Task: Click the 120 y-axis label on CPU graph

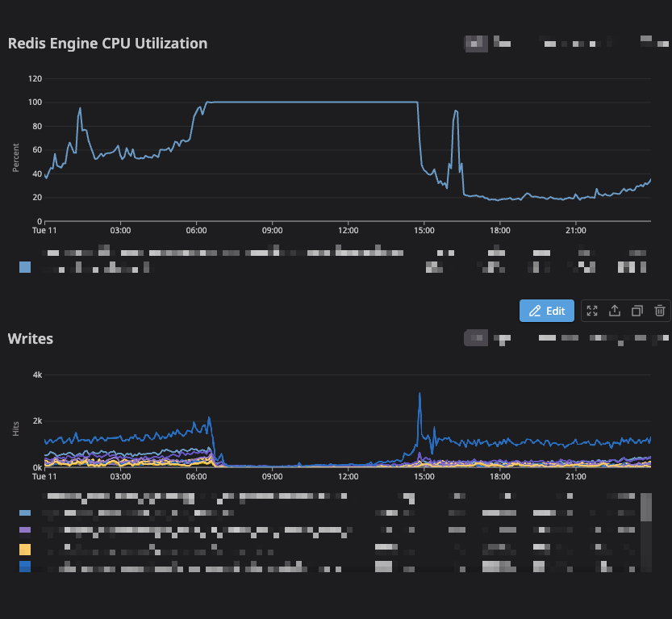Action: [x=35, y=79]
